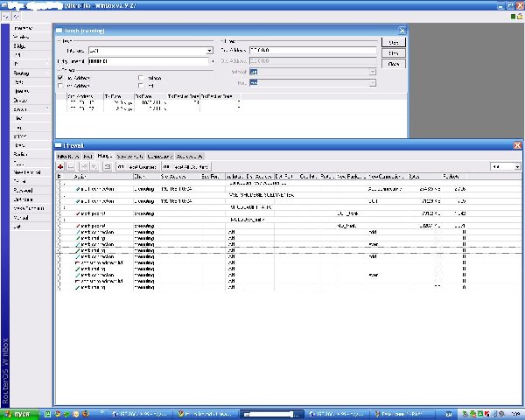
Task: Toggle the Dst. Address checkbox in Torch
Action: coord(60,86)
